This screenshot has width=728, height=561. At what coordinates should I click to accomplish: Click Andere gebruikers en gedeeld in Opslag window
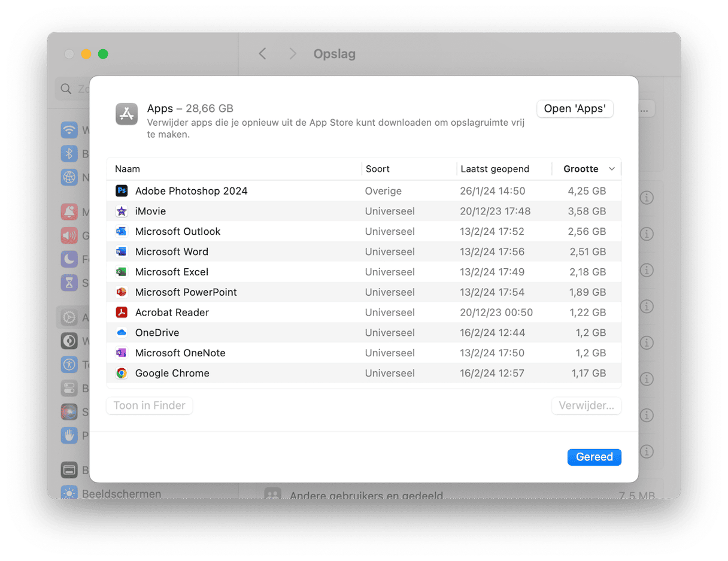click(366, 495)
